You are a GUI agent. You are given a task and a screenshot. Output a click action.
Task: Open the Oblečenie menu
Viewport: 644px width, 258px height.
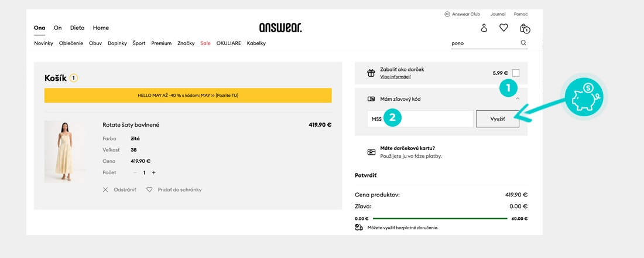tap(71, 43)
